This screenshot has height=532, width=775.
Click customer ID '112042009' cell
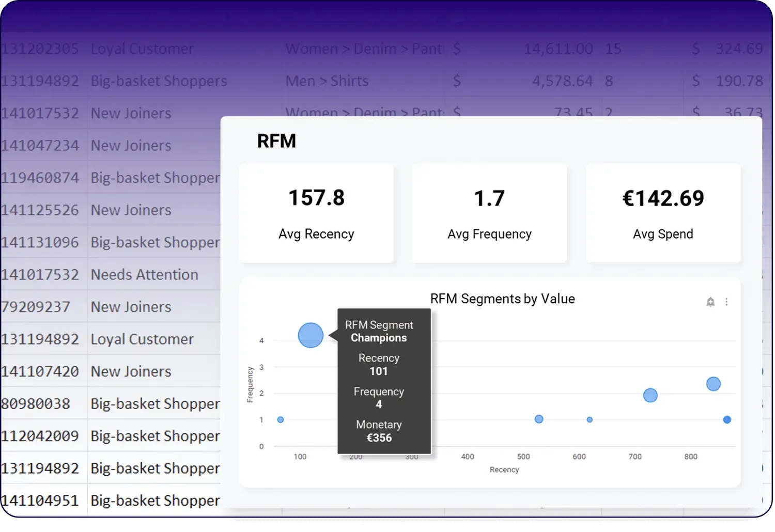pyautogui.click(x=40, y=436)
